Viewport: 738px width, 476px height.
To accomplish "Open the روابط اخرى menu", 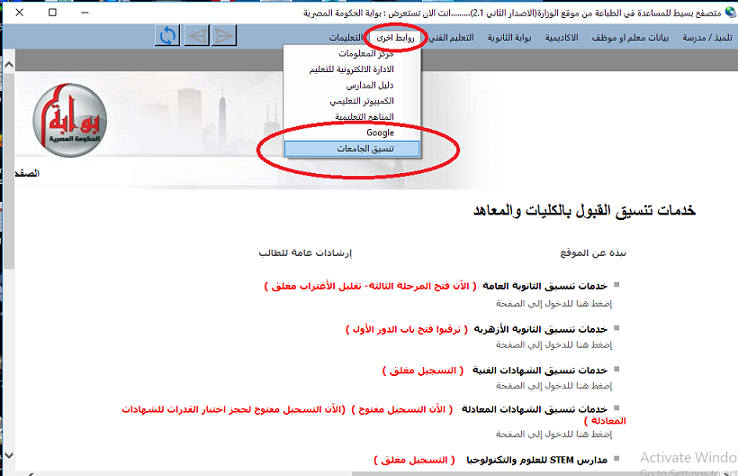I will pyautogui.click(x=395, y=37).
